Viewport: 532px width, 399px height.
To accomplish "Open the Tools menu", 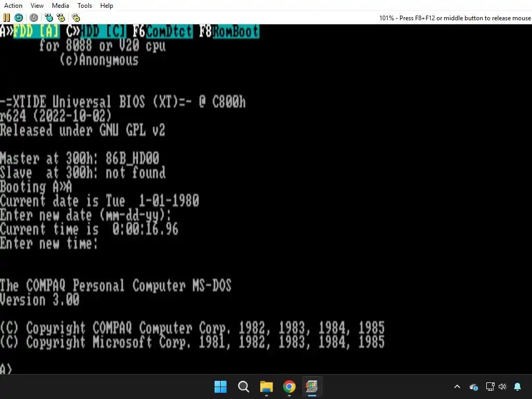I will (x=85, y=5).
